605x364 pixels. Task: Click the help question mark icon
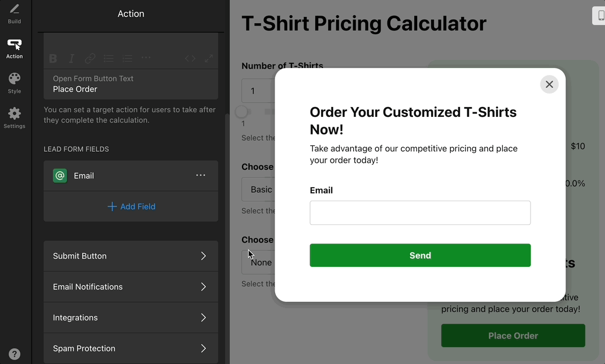(x=15, y=354)
